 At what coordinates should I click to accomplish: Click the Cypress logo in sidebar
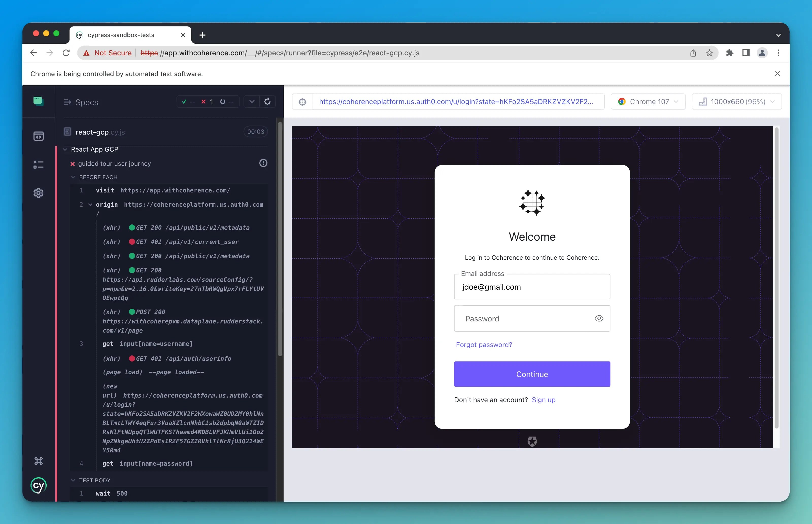(38, 486)
